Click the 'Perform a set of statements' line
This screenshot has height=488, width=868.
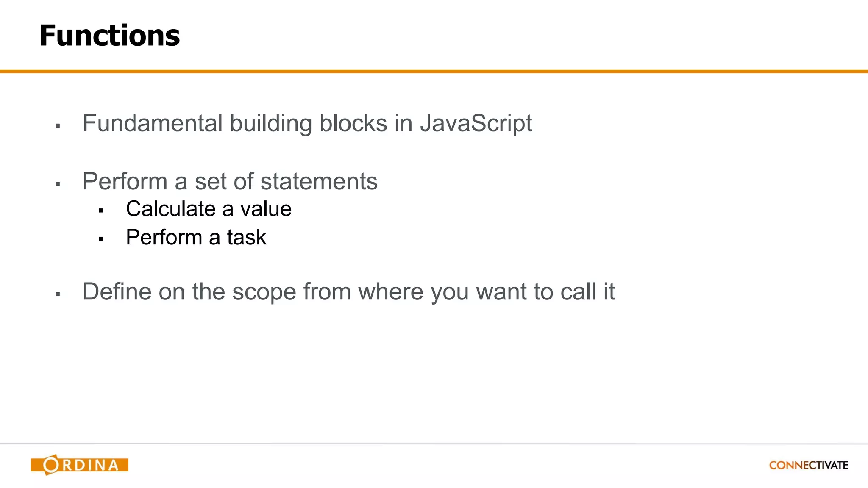pos(230,181)
